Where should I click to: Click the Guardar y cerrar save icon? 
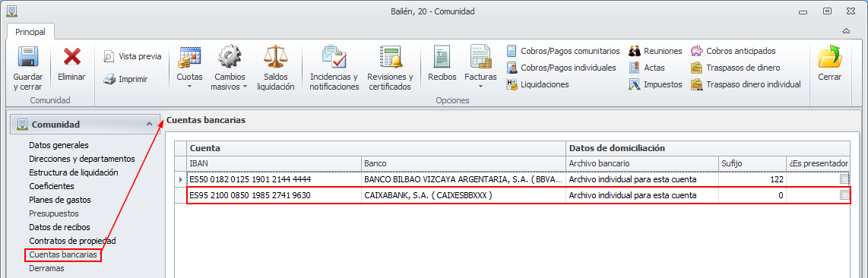[x=27, y=57]
